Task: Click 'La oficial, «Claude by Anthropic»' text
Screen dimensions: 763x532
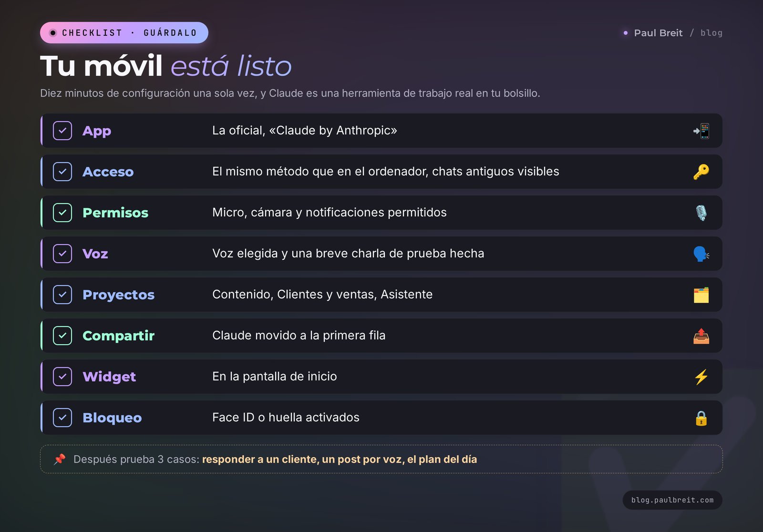Action: (x=305, y=131)
